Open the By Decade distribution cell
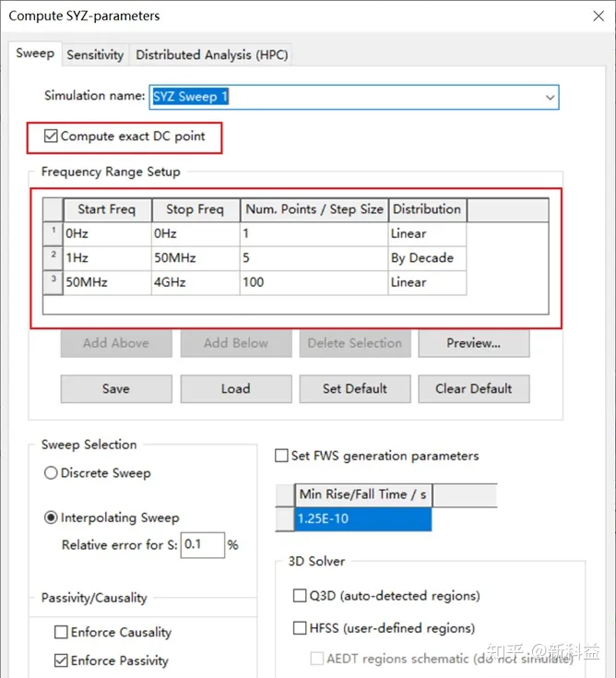 click(428, 258)
